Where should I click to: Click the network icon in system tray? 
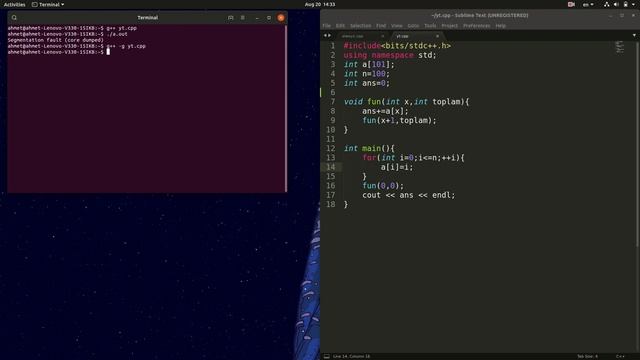click(x=607, y=4)
